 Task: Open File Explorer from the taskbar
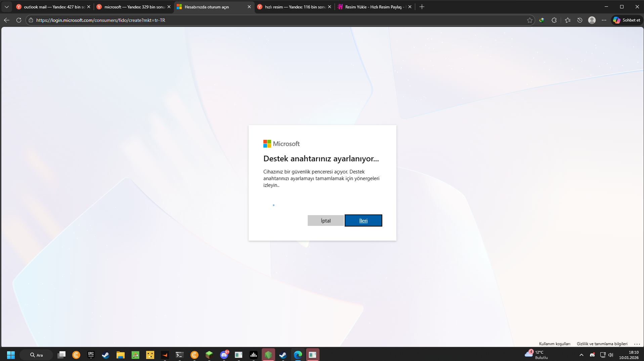[x=121, y=355]
